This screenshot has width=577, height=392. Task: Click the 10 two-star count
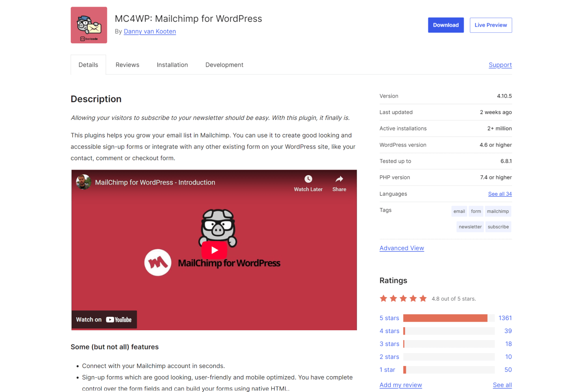click(x=508, y=357)
